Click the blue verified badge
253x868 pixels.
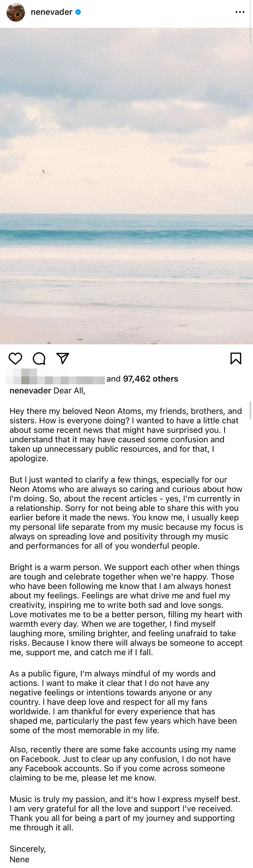pos(78,12)
